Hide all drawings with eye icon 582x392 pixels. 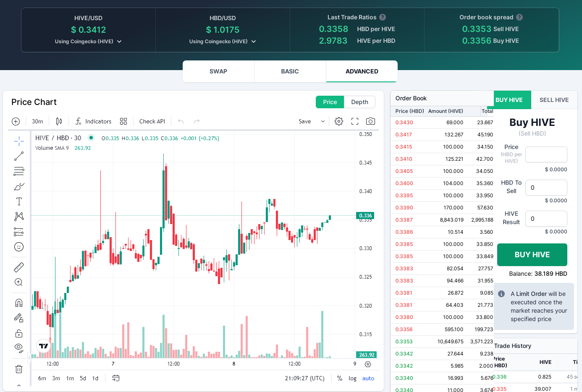tap(19, 347)
